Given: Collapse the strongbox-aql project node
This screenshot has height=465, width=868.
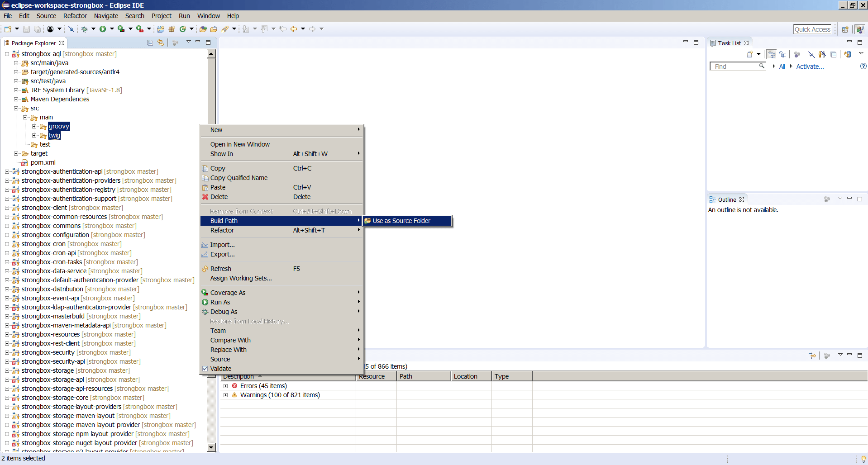Looking at the screenshot, I should pyautogui.click(x=7, y=54).
